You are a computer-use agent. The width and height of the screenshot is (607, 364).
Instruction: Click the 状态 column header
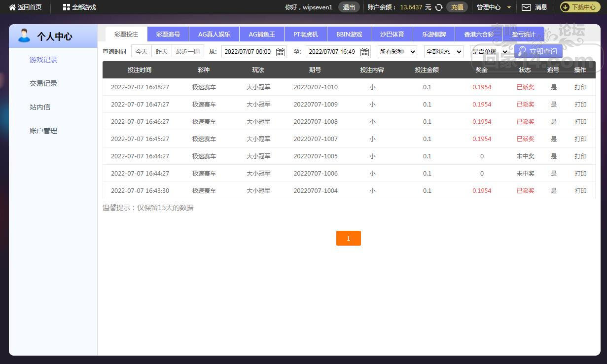[x=525, y=70]
